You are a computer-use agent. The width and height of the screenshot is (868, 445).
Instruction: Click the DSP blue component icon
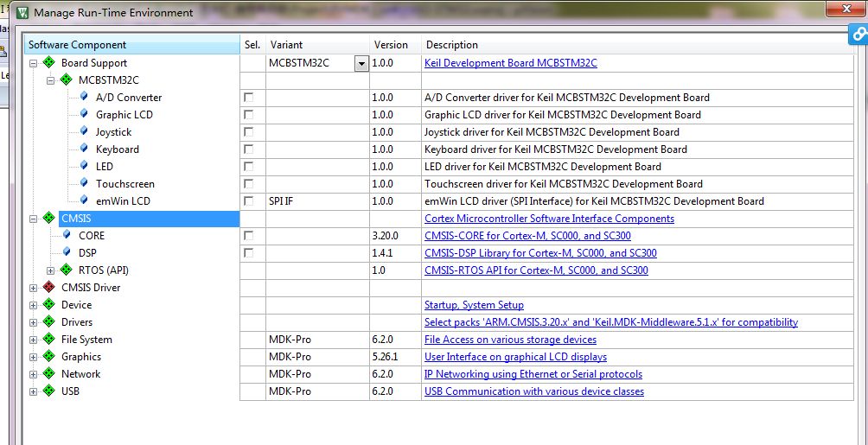67,252
